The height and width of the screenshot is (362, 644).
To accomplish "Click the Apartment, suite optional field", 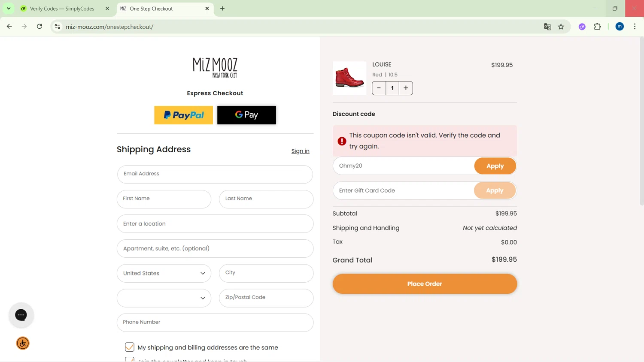I will coord(215,248).
